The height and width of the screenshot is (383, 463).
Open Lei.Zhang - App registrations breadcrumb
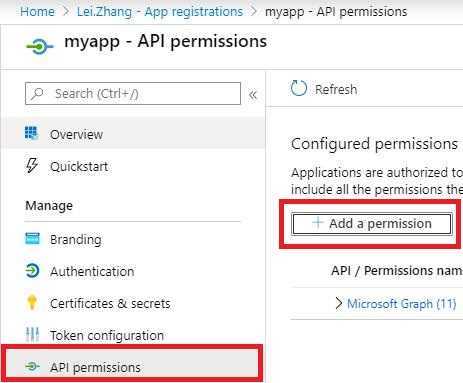160,12
